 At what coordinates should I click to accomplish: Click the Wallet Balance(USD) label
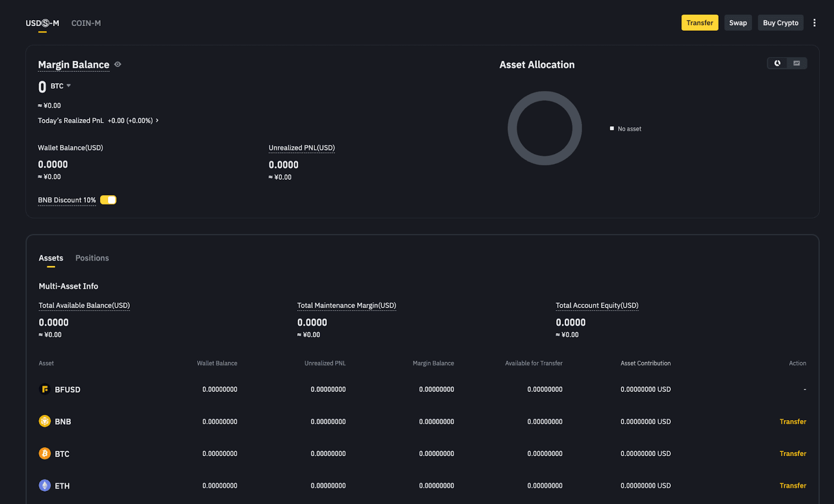[x=70, y=148]
